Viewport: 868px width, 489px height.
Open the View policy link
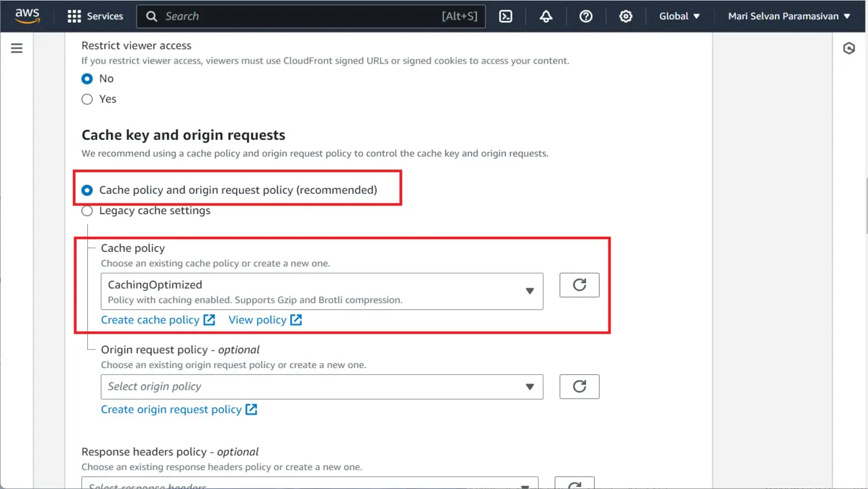265,319
